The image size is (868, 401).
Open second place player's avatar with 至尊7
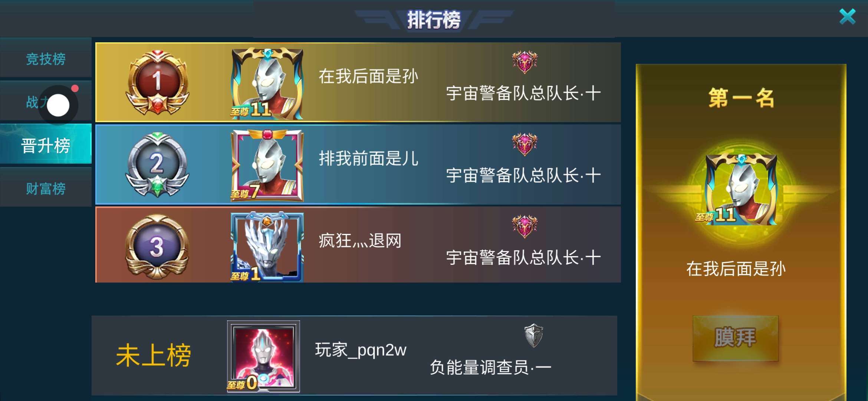click(267, 166)
